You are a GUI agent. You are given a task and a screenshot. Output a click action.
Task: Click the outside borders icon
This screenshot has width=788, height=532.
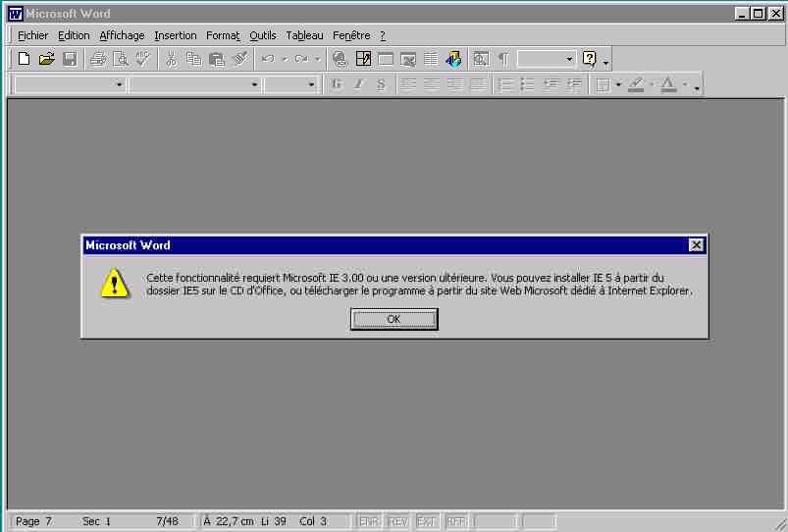[603, 85]
